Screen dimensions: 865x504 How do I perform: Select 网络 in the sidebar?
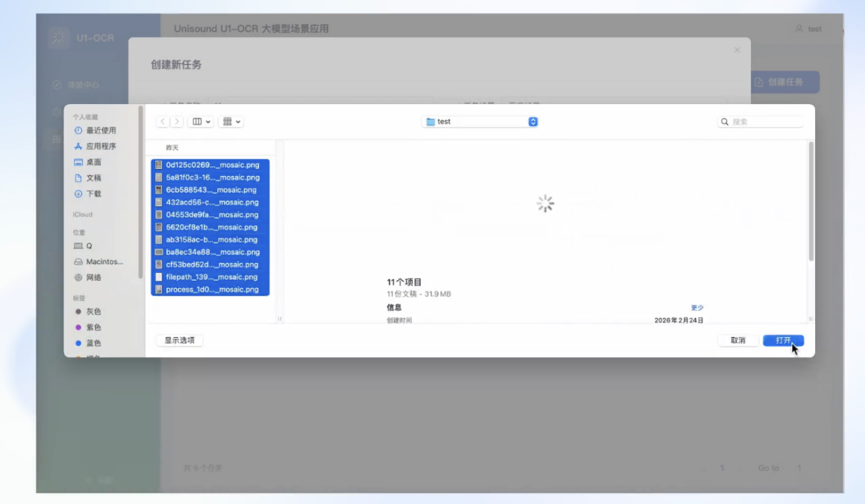(93, 277)
